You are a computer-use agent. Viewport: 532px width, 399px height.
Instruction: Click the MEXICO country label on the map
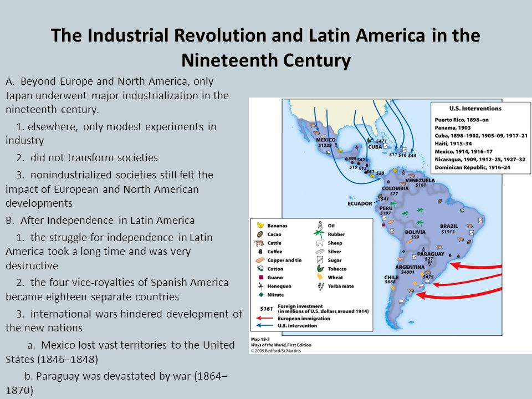(x=325, y=140)
